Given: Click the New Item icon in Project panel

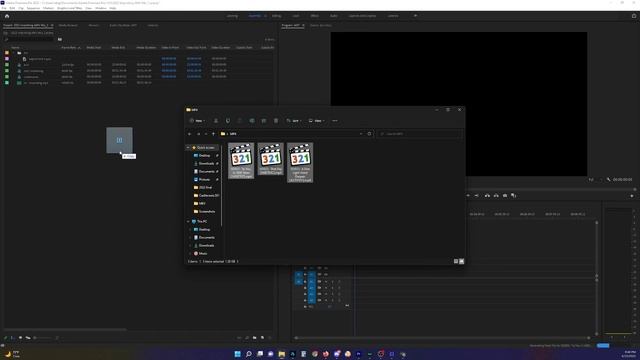Looking at the screenshot, I should [262, 338].
